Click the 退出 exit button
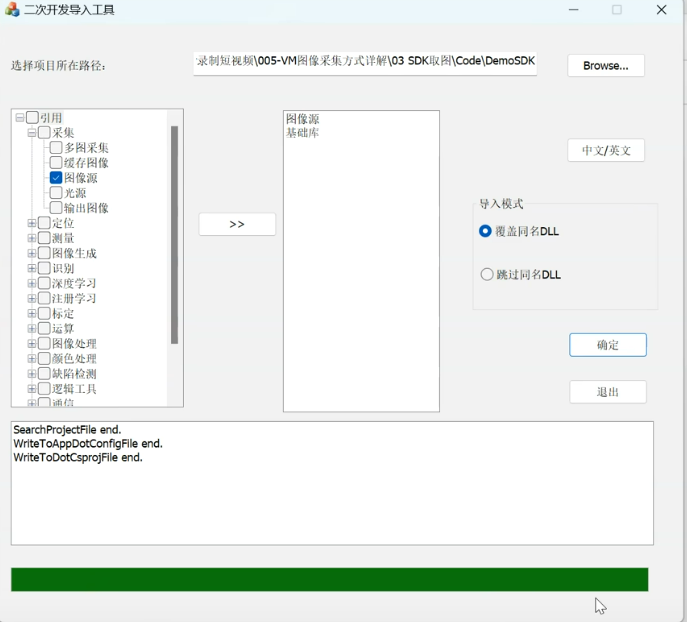 608,392
